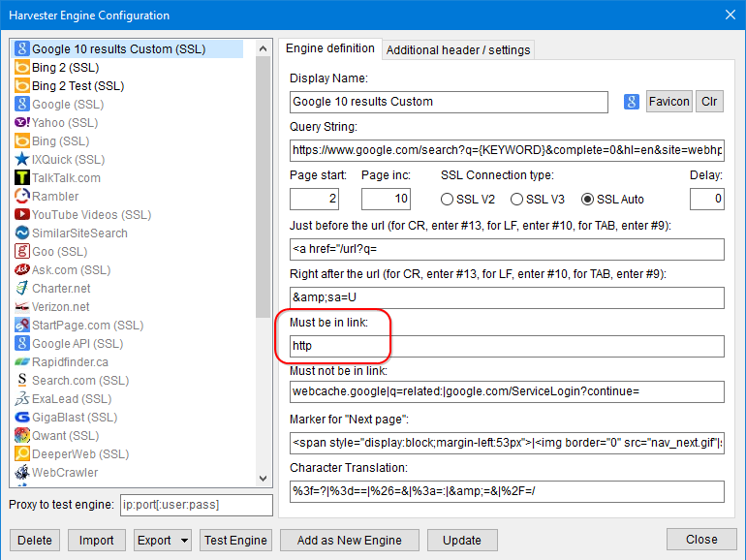Click the Goo (SSL) icon

click(x=22, y=251)
